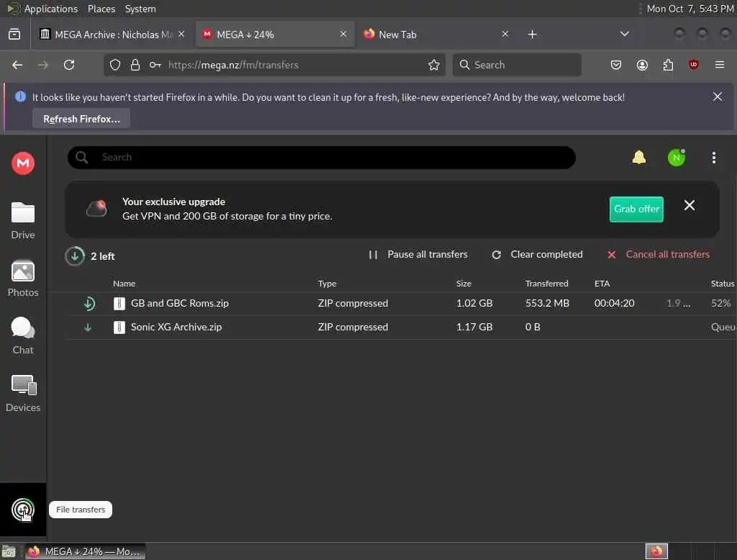Viewport: 737px width, 560px height.
Task: Open a new browser tab with plus
Action: click(x=532, y=35)
